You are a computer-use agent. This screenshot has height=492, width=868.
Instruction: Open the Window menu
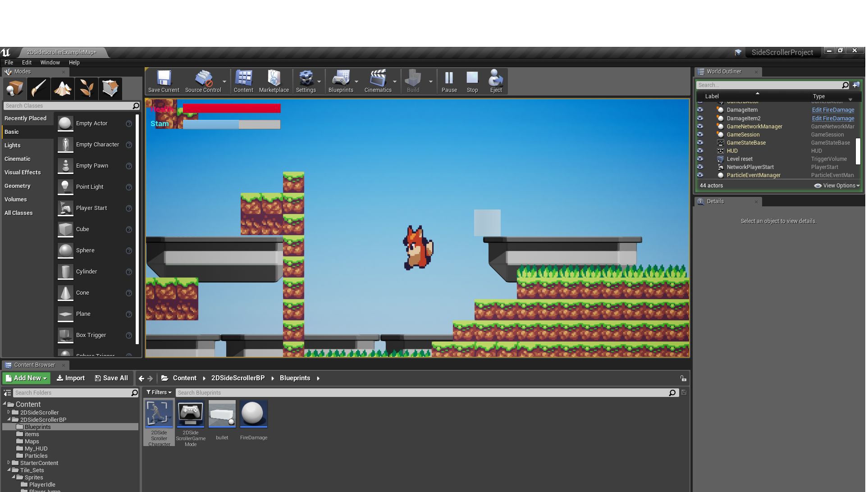coord(50,63)
